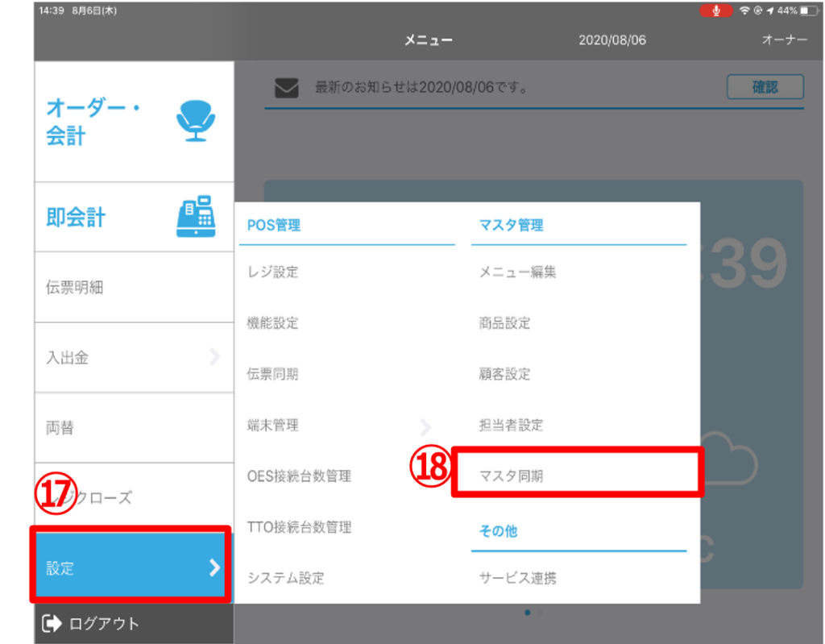Tap the door icon beside ログアウト
Image resolution: width=825 pixels, height=644 pixels.
[x=52, y=622]
